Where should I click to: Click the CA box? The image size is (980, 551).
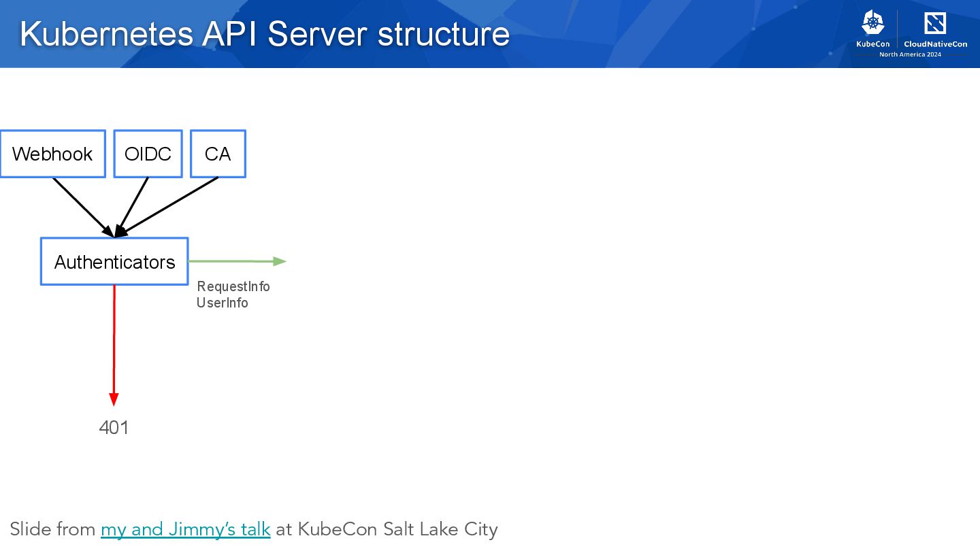point(218,154)
